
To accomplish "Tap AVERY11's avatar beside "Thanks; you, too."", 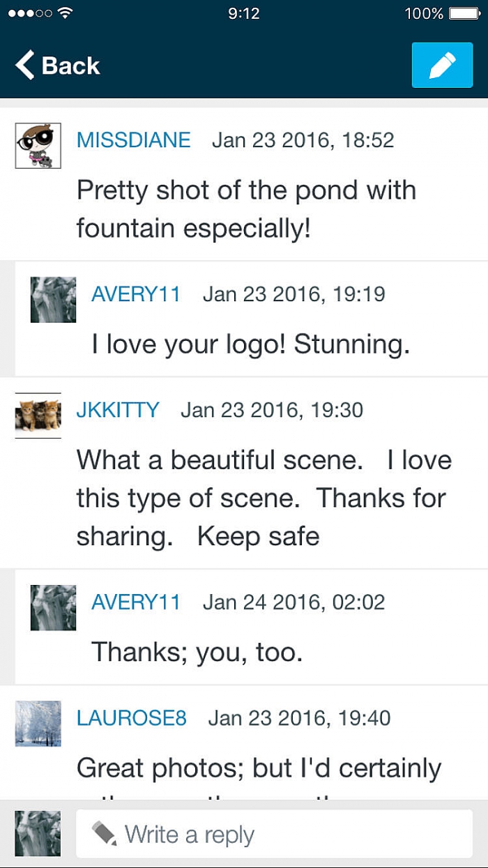I will 54,608.
